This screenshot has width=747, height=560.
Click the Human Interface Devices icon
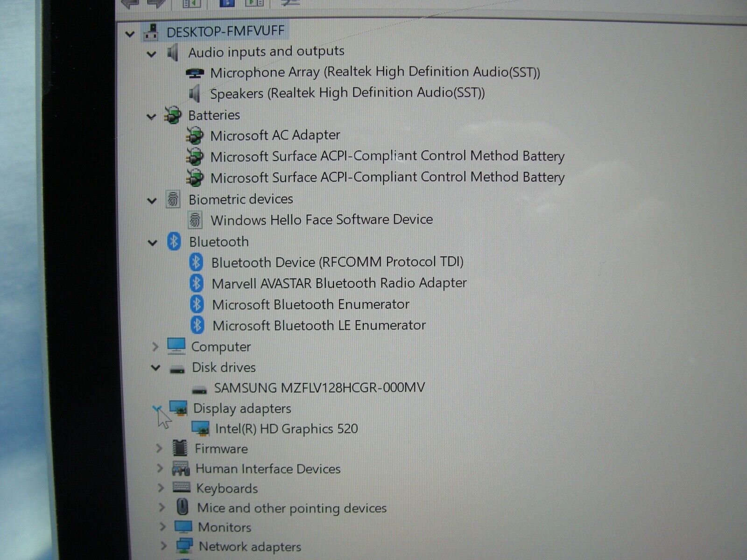click(181, 468)
